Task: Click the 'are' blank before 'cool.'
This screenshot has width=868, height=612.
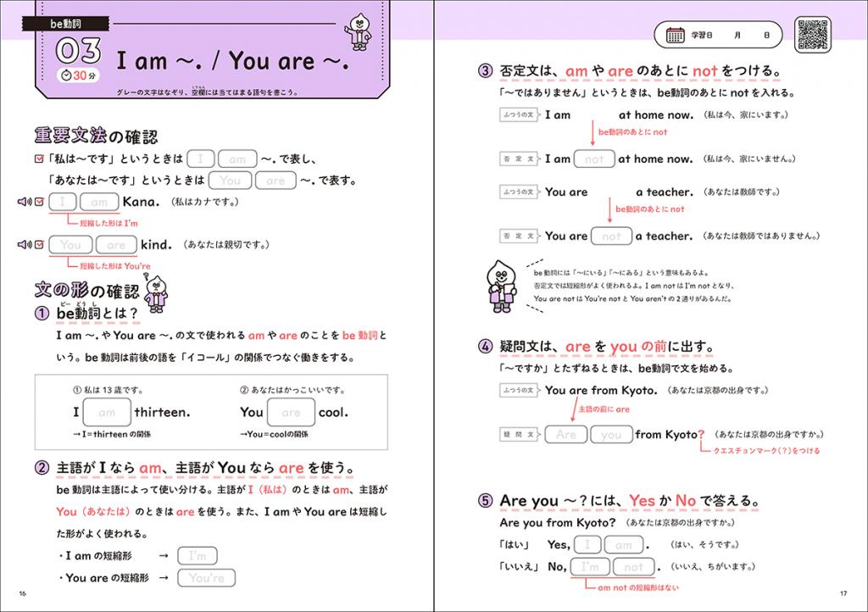Action: 292,412
